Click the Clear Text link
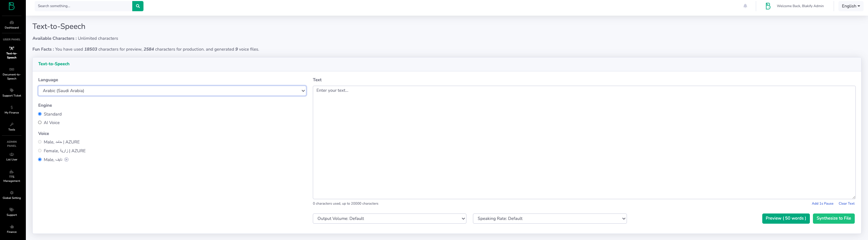This screenshot has width=868, height=240. pyautogui.click(x=846, y=204)
